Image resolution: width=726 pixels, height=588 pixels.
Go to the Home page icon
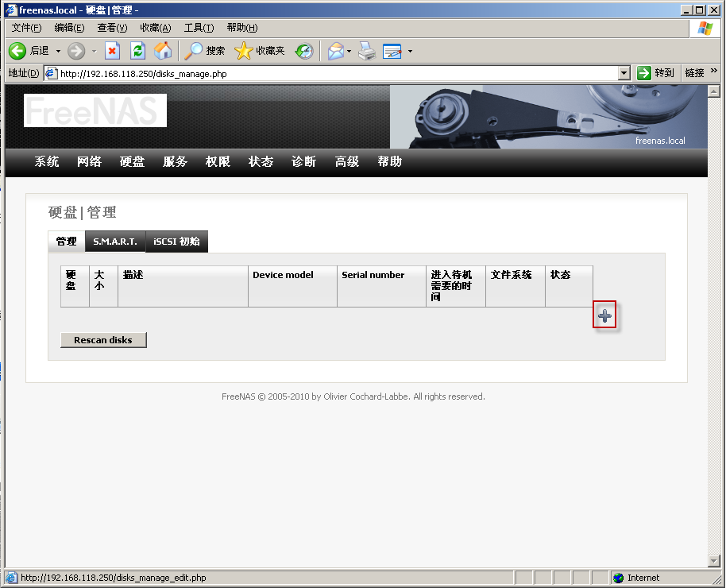(163, 51)
